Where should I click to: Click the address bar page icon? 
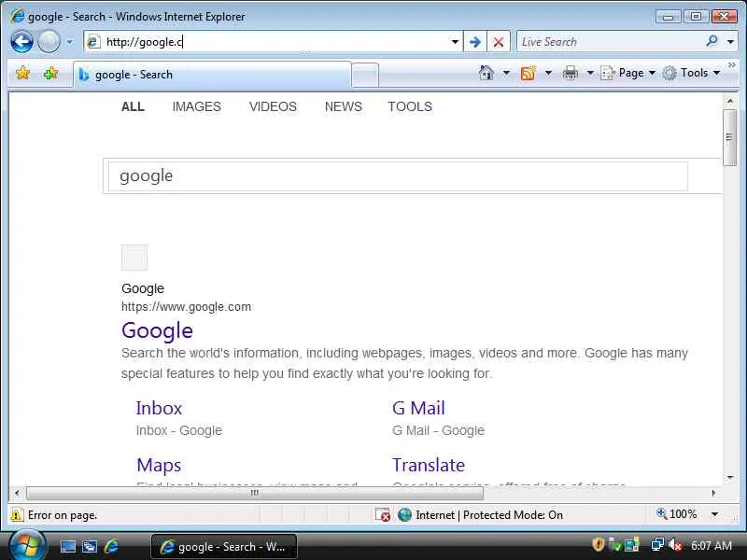pos(93,42)
